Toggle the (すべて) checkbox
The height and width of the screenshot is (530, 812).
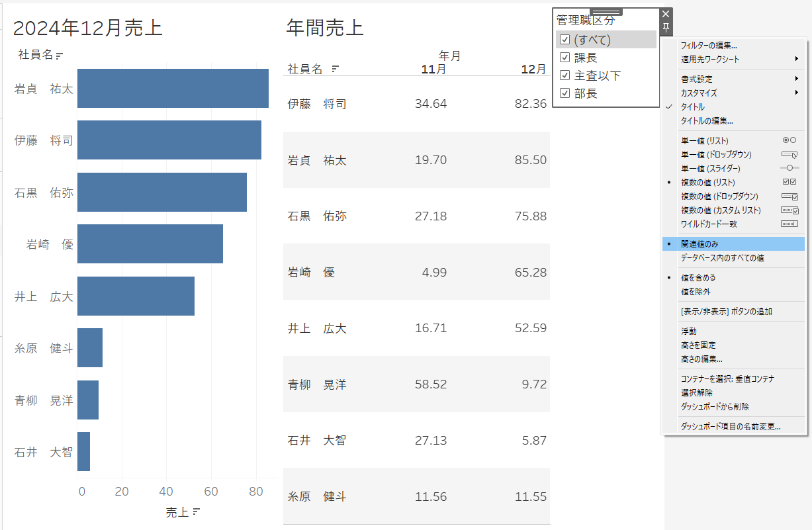(x=564, y=40)
